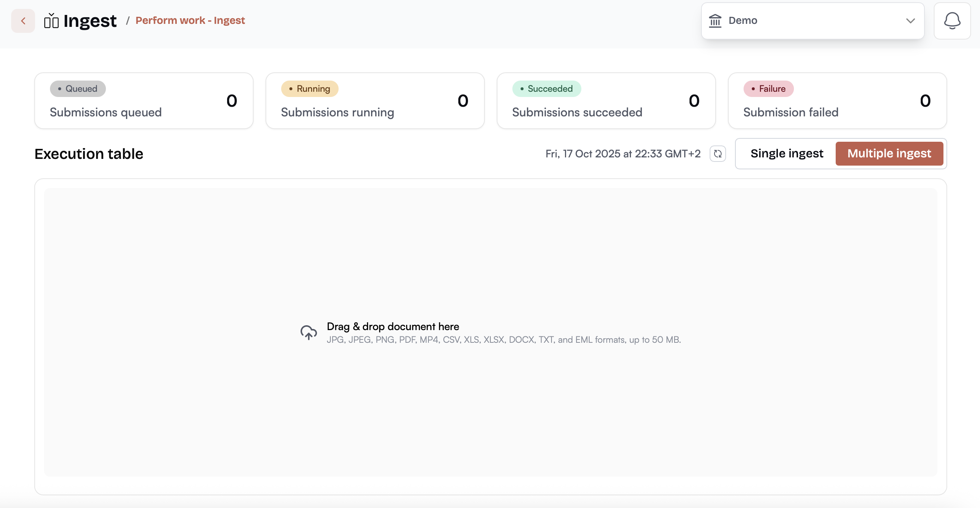
Task: Click the Running status badge
Action: (x=309, y=89)
